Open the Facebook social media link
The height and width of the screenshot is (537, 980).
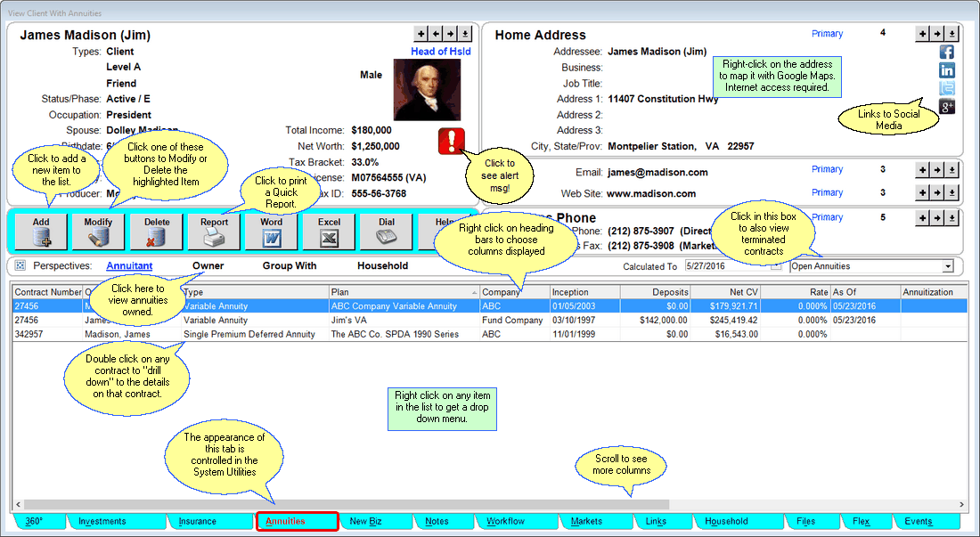pos(947,52)
